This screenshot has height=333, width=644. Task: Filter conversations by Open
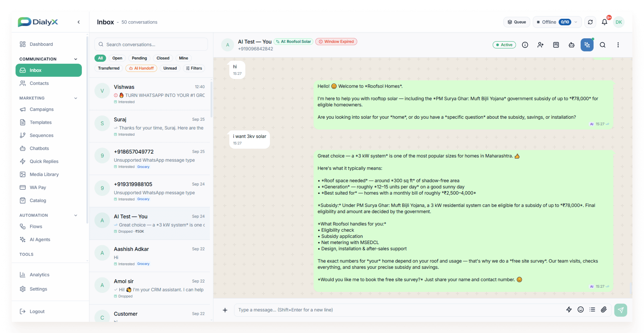coord(117,58)
